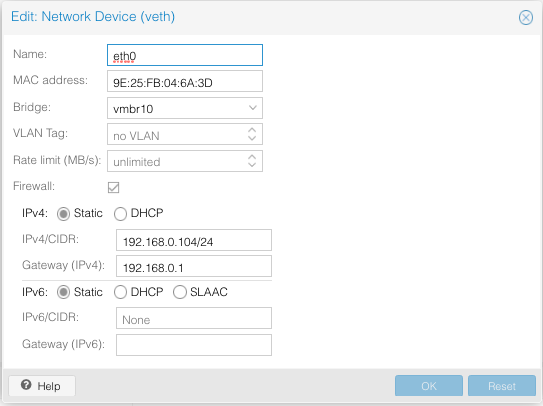Decrease the VLAN Tag using down arrow
Screen dimensions: 543x406
(x=252, y=138)
